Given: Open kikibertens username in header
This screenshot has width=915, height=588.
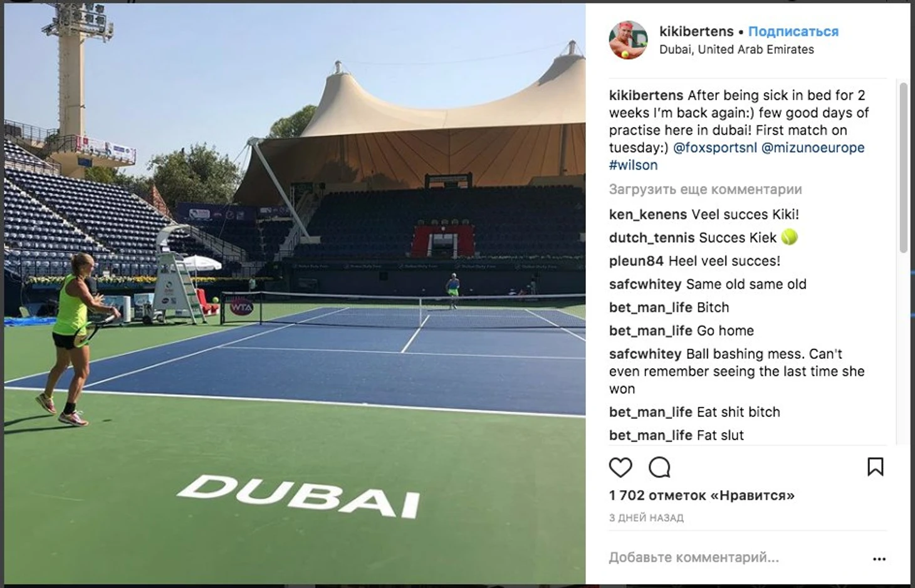Looking at the screenshot, I should pos(696,31).
